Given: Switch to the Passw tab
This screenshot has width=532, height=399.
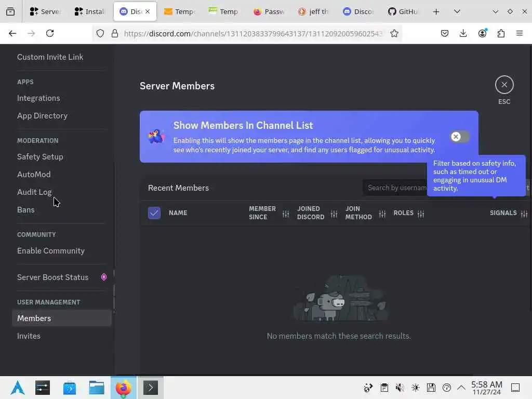Looking at the screenshot, I should coord(269,11).
